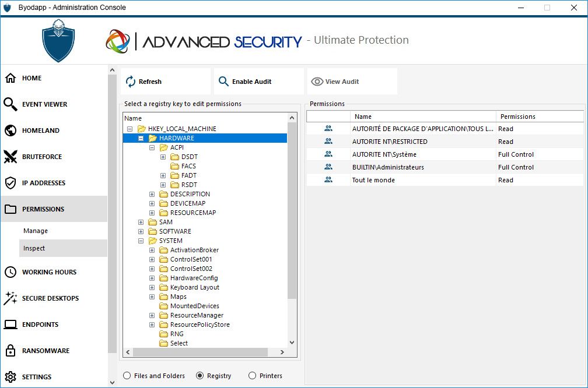Open the RANSOMWARE section

coord(45,351)
